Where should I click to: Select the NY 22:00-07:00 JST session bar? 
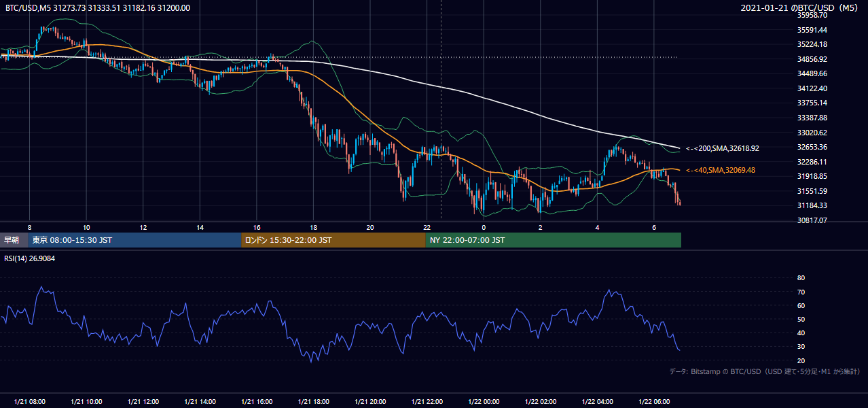coord(554,240)
